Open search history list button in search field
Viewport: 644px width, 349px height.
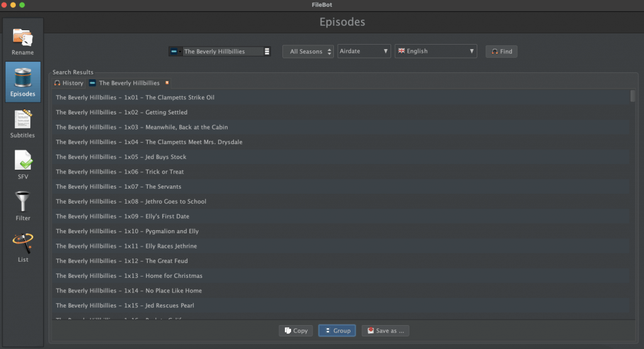tap(267, 52)
